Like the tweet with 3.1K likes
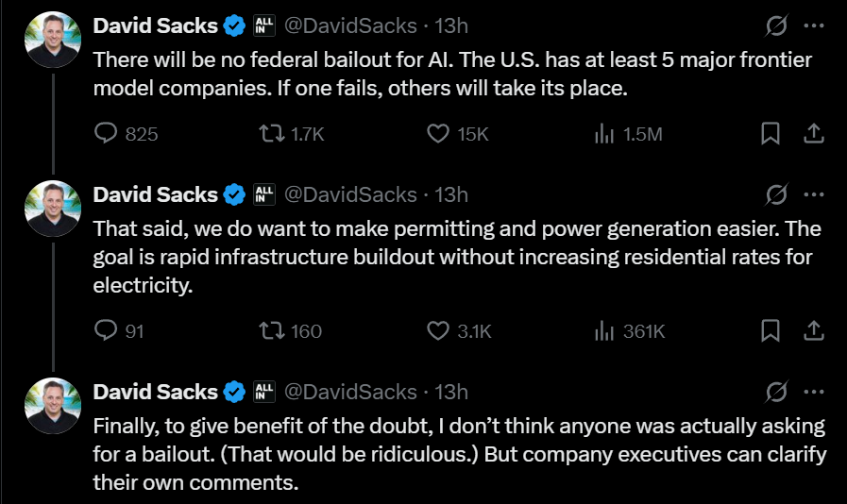The image size is (847, 504). point(438,330)
